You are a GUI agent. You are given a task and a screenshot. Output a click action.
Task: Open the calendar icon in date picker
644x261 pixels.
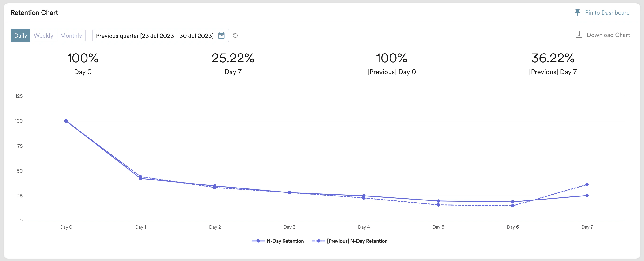[x=221, y=35]
